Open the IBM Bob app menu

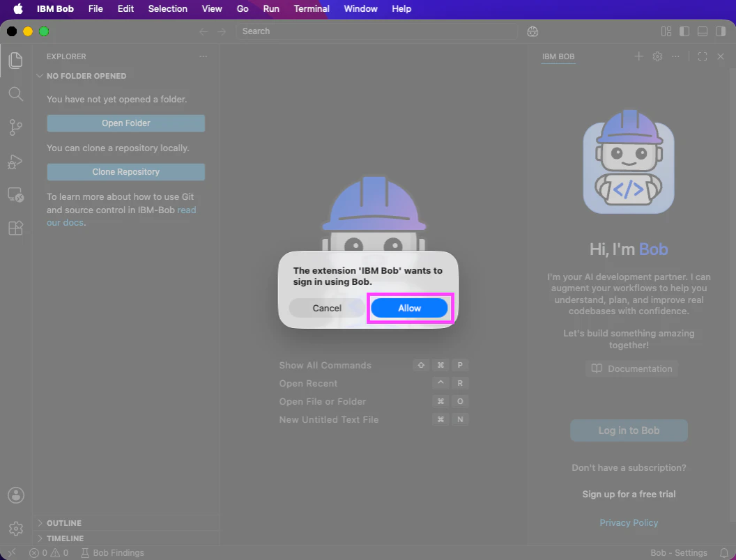(x=55, y=9)
